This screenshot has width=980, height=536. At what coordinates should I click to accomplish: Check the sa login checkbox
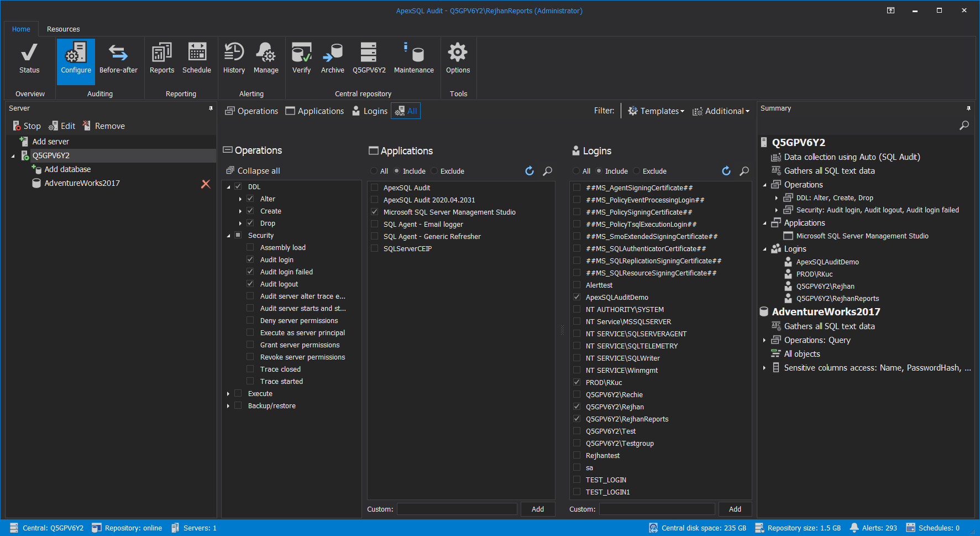click(x=577, y=467)
